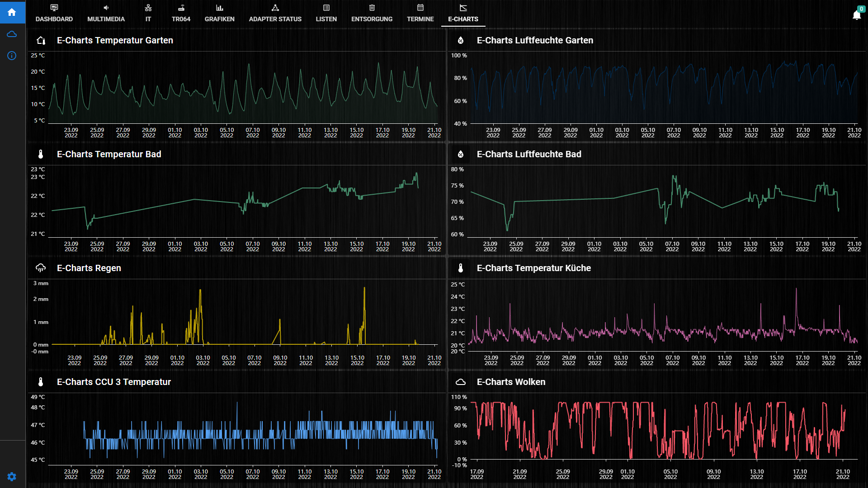Viewport: 868px width, 488px height.
Task: Click the cloud icon of Wolken card
Action: (461, 382)
